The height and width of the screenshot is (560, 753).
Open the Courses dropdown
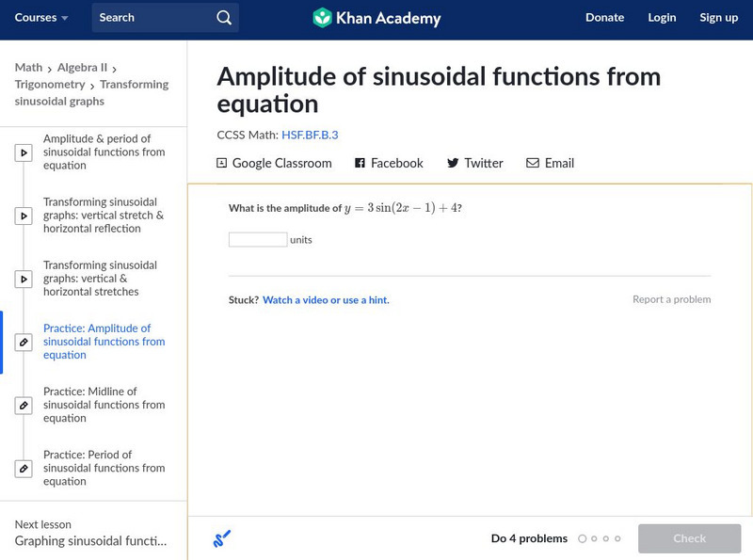point(41,18)
